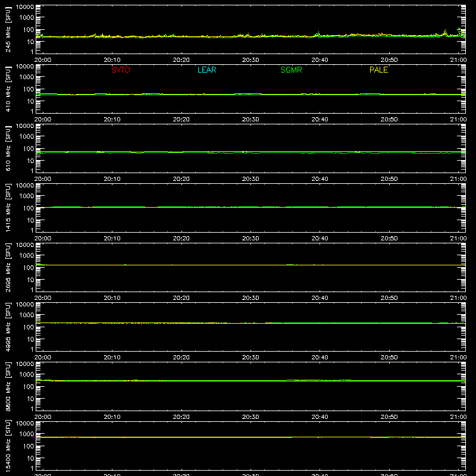Image resolution: width=476 pixels, height=476 pixels.
Task: Click the 2695 MHz panel's 21:00 time label
Action: click(x=458, y=298)
